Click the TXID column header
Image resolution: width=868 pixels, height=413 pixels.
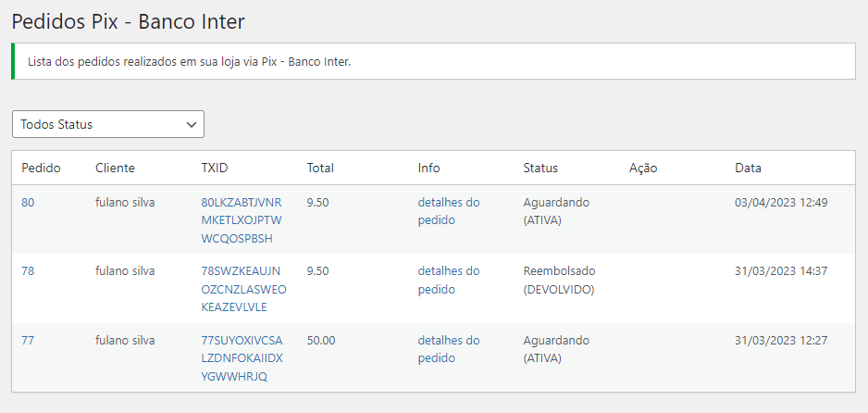pyautogui.click(x=214, y=168)
